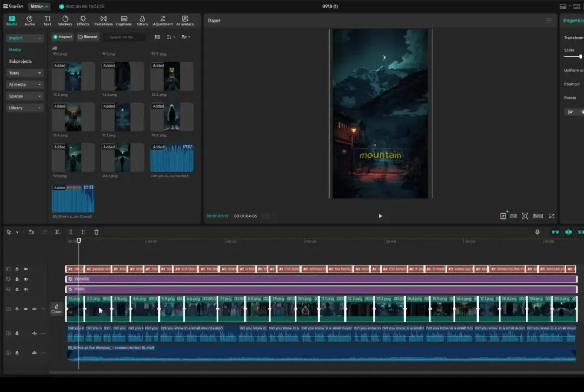584x392 pixels.
Task: Toggle visibility of the Vignette effect track
Action: (25, 279)
